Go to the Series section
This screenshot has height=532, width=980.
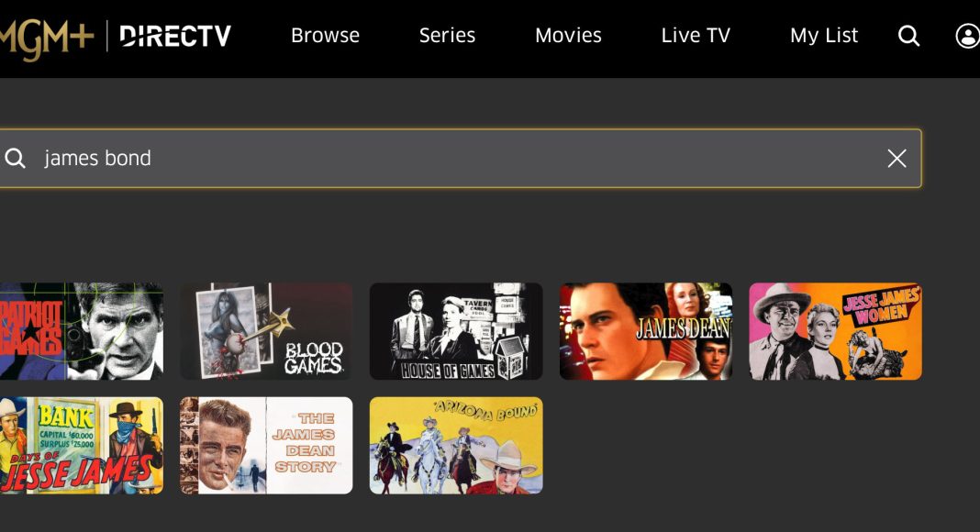pyautogui.click(x=447, y=36)
